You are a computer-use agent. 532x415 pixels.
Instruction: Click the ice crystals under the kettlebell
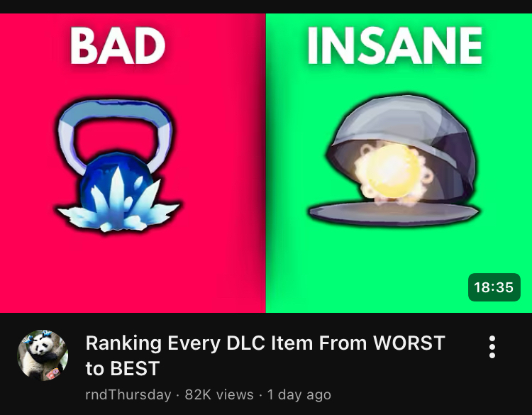(117, 207)
